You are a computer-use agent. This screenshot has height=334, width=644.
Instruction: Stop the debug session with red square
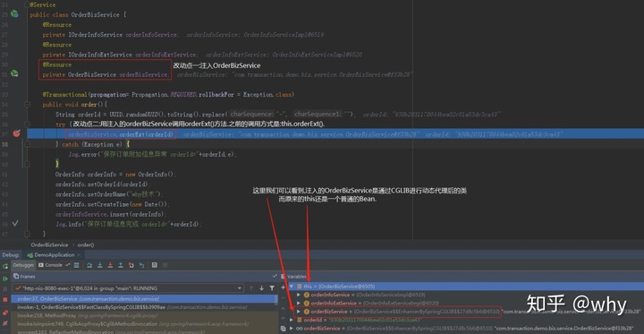(x=5, y=300)
